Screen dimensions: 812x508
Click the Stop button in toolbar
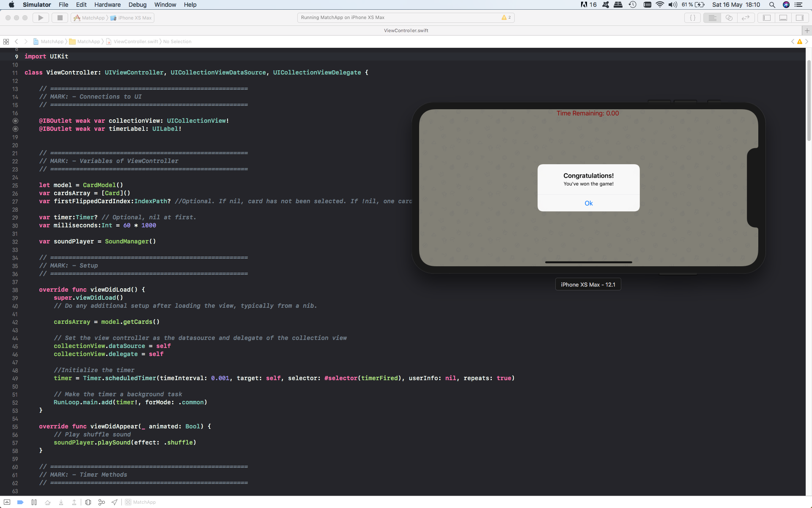tap(60, 18)
